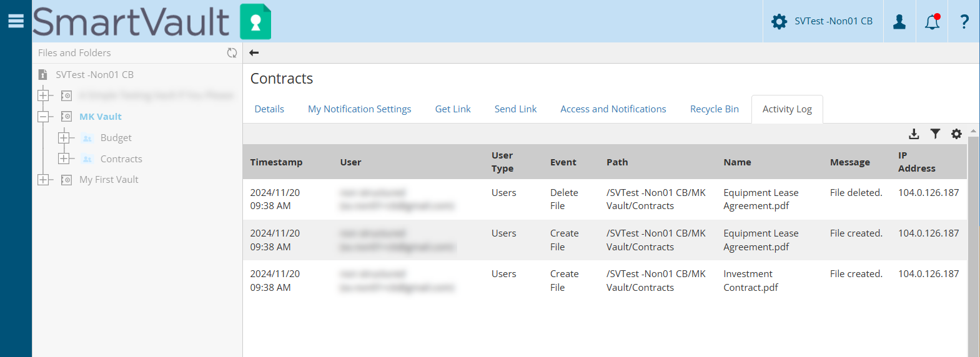Open the SVTest -Non01 CB settings gear
Image resolution: width=980 pixels, height=357 pixels.
click(779, 21)
